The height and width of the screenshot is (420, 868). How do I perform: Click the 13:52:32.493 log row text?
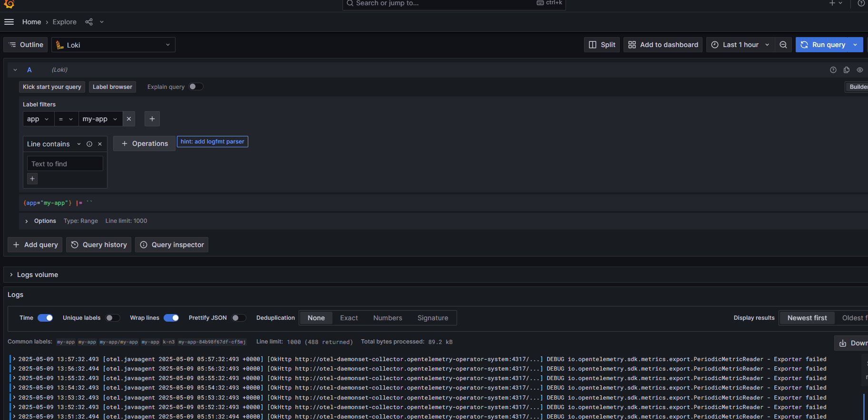422,407
